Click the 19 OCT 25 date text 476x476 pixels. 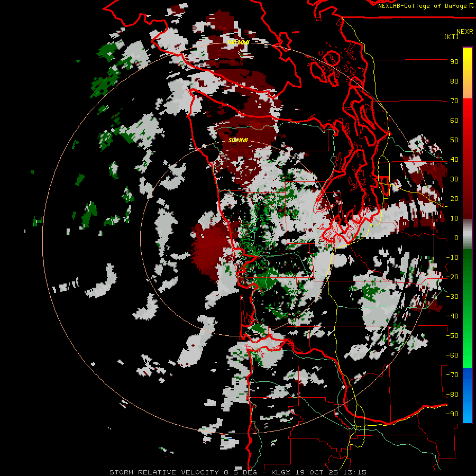317,472
